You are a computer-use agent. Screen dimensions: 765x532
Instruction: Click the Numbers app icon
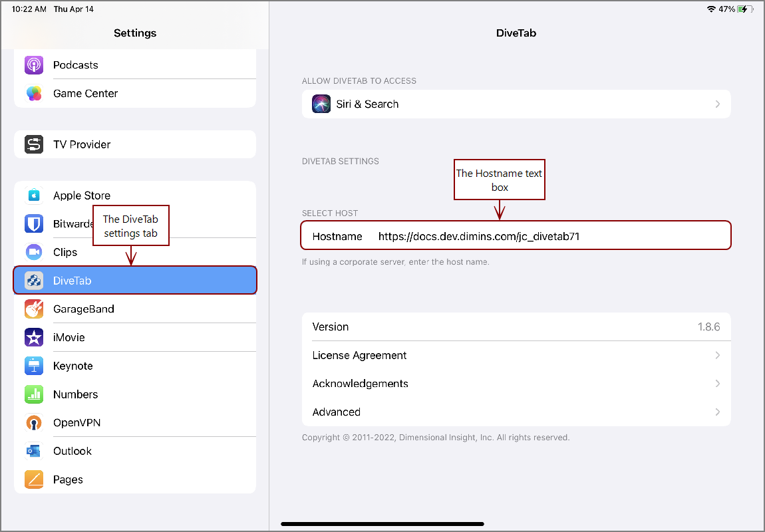tap(34, 394)
